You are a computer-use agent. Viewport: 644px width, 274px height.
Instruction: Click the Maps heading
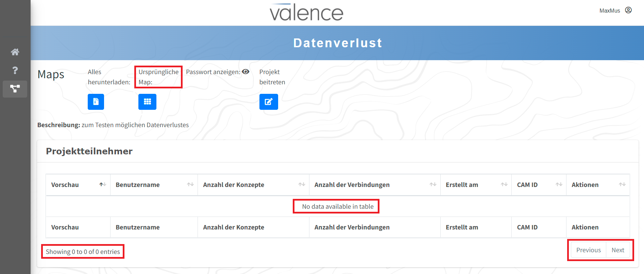[x=51, y=74]
